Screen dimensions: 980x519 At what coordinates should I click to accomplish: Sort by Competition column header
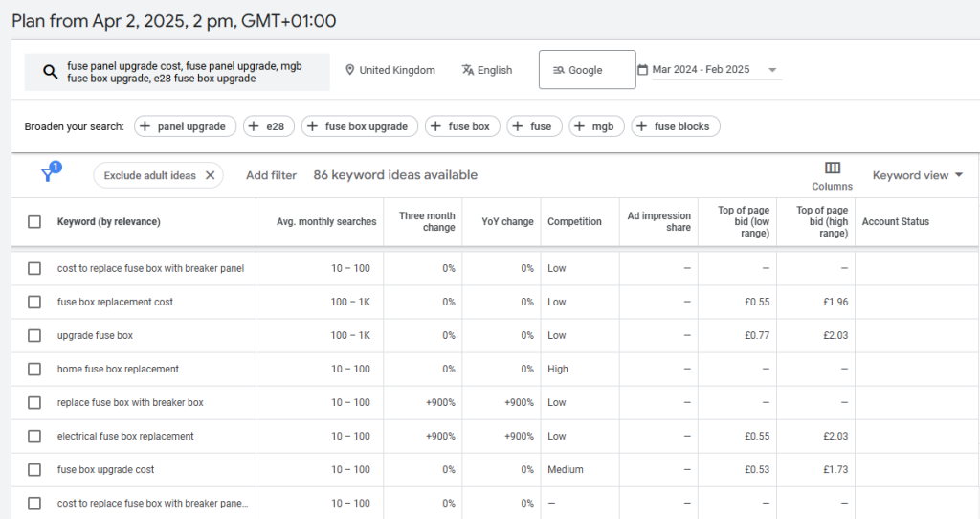pos(574,222)
